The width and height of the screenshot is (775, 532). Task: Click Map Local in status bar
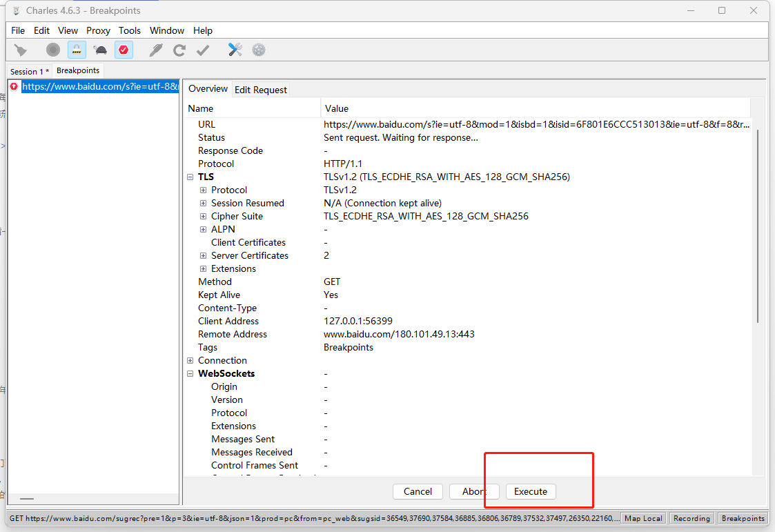[x=643, y=518]
